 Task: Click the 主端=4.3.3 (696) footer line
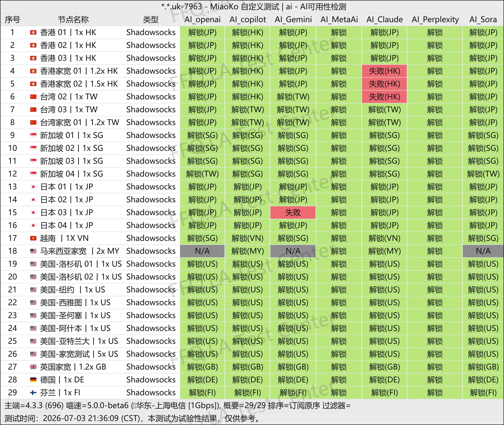(177, 406)
